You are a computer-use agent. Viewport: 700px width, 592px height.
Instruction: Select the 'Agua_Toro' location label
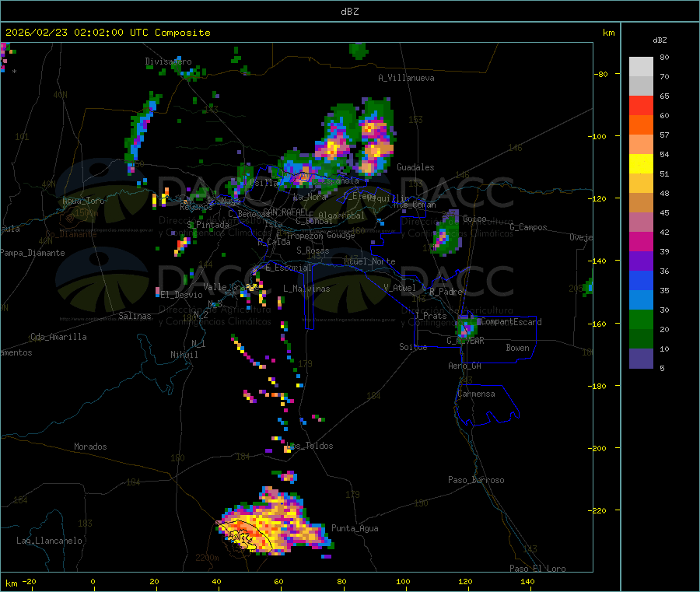tap(83, 201)
